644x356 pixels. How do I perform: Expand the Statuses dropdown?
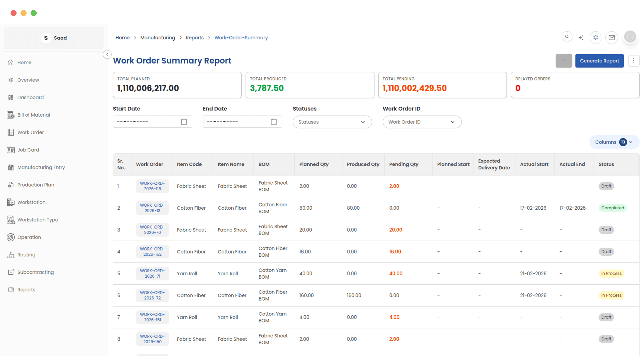(x=332, y=122)
